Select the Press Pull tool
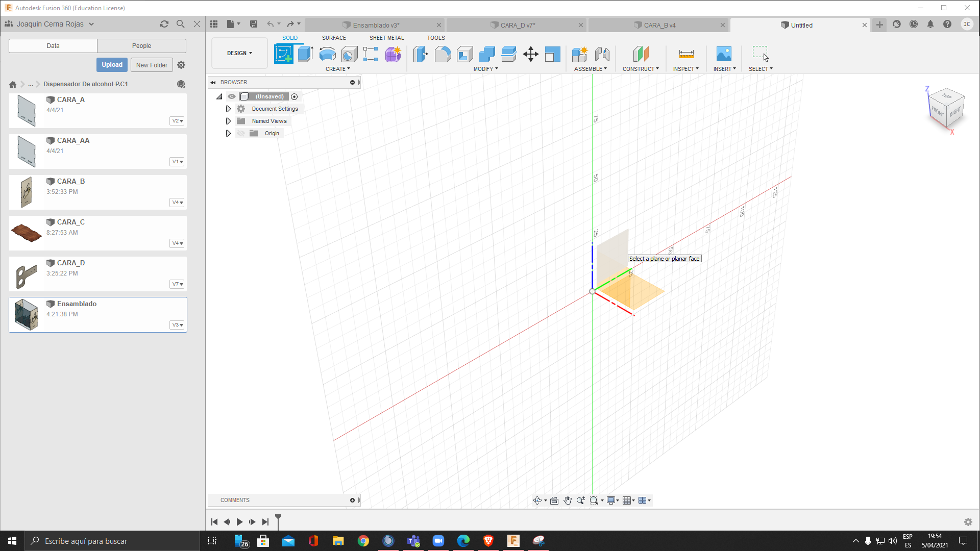Viewport: 980px width, 551px height. point(421,54)
